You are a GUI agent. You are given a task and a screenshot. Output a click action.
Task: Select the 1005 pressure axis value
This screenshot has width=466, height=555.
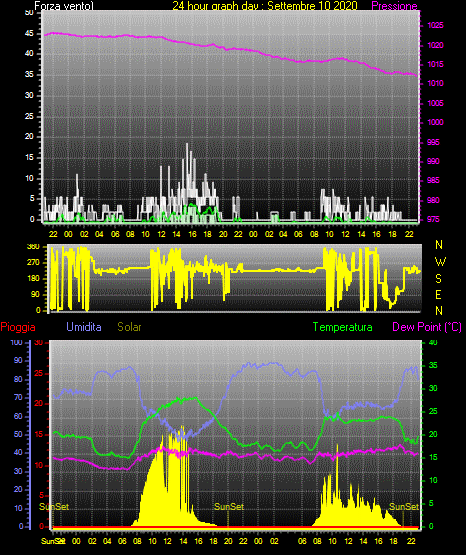pos(435,103)
